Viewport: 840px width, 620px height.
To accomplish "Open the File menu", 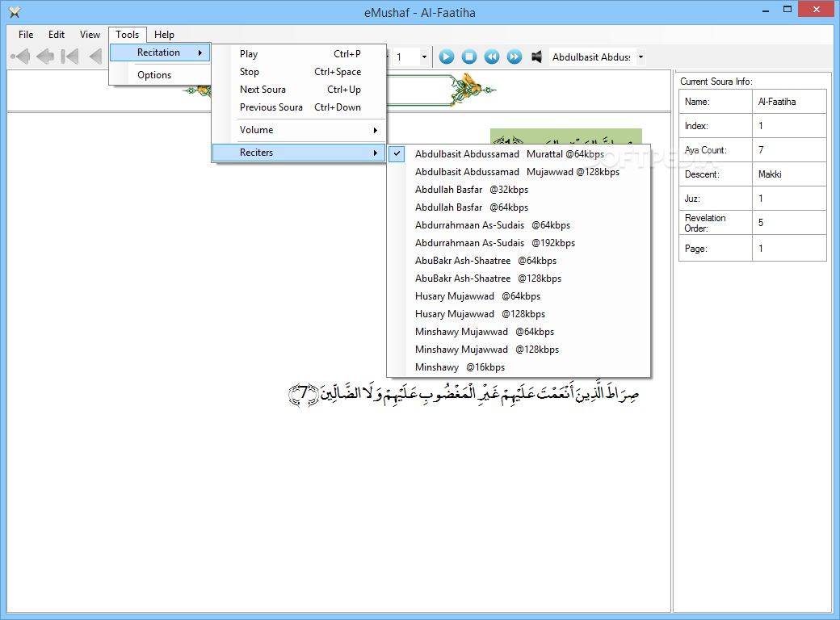I will click(26, 34).
